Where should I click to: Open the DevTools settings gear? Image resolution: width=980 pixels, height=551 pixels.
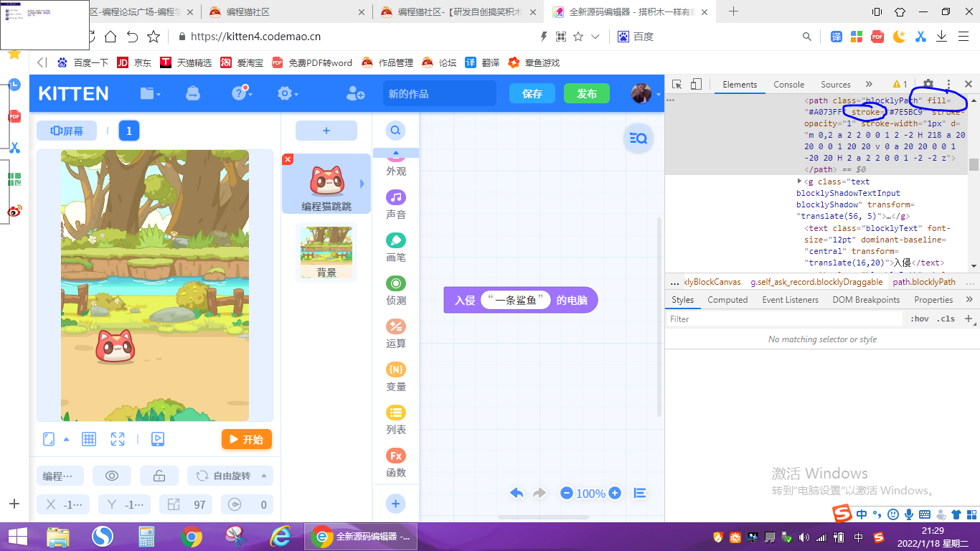(x=928, y=85)
